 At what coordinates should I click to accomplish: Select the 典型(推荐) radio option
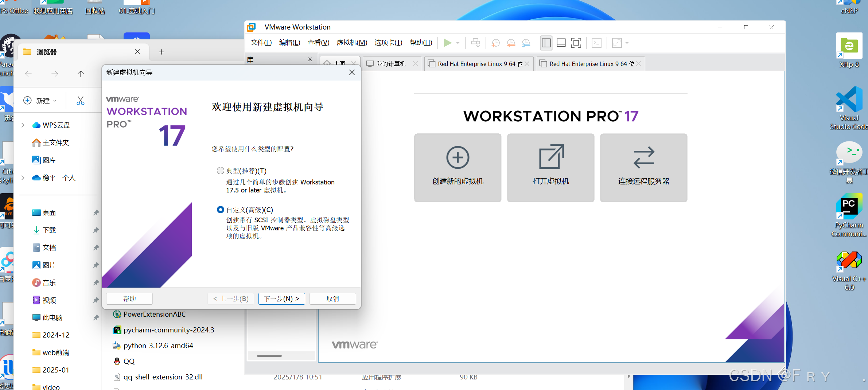coord(220,171)
